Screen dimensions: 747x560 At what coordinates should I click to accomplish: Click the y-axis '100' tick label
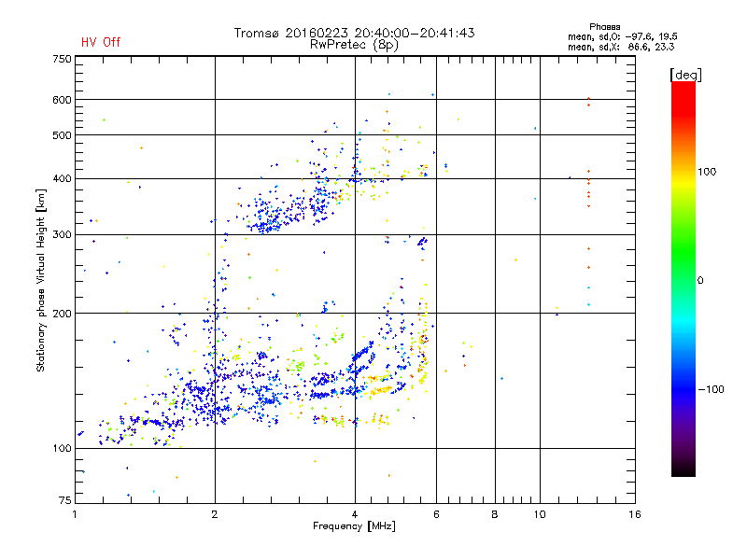pyautogui.click(x=62, y=448)
